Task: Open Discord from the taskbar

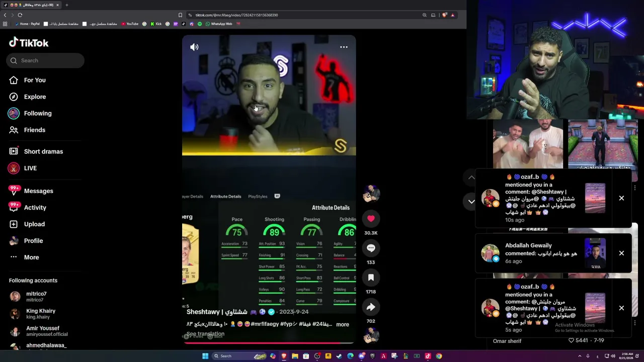Action: click(361, 356)
